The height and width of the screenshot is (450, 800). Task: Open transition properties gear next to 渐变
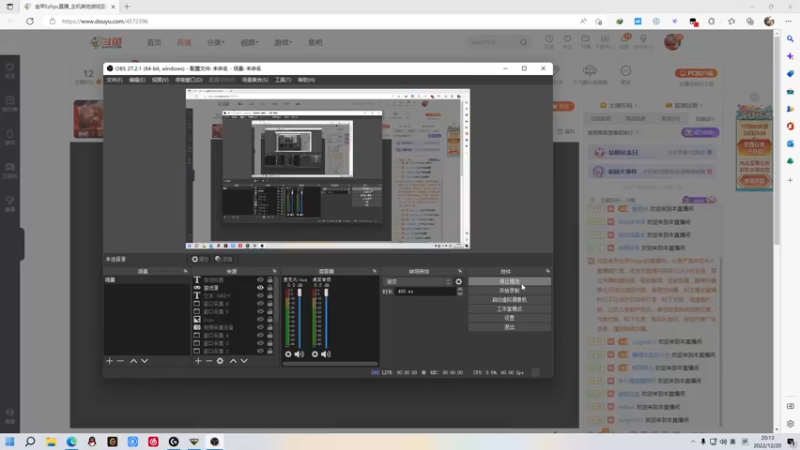(459, 282)
